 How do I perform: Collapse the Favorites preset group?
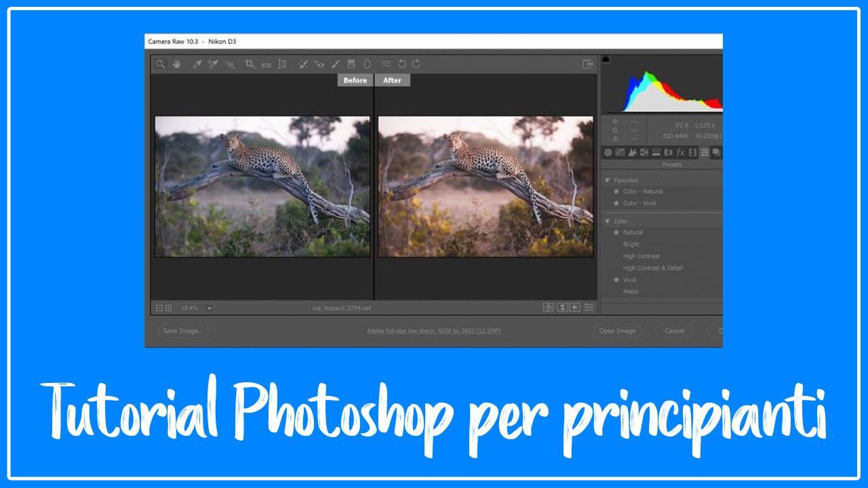607,180
